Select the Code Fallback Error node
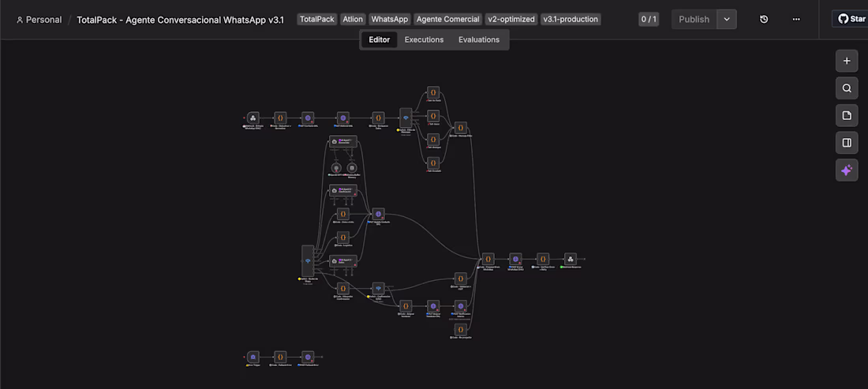The height and width of the screenshot is (389, 868). click(281, 357)
